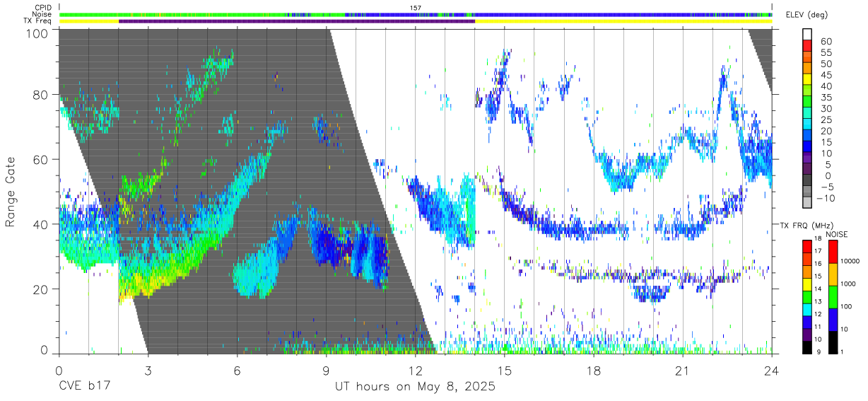Click NOISE tick label 100

point(845,306)
